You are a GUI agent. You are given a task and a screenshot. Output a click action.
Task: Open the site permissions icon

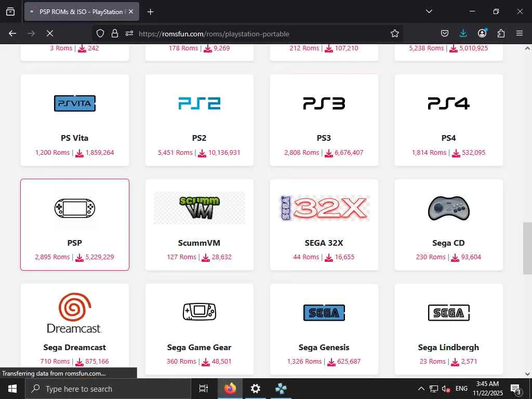[129, 33]
